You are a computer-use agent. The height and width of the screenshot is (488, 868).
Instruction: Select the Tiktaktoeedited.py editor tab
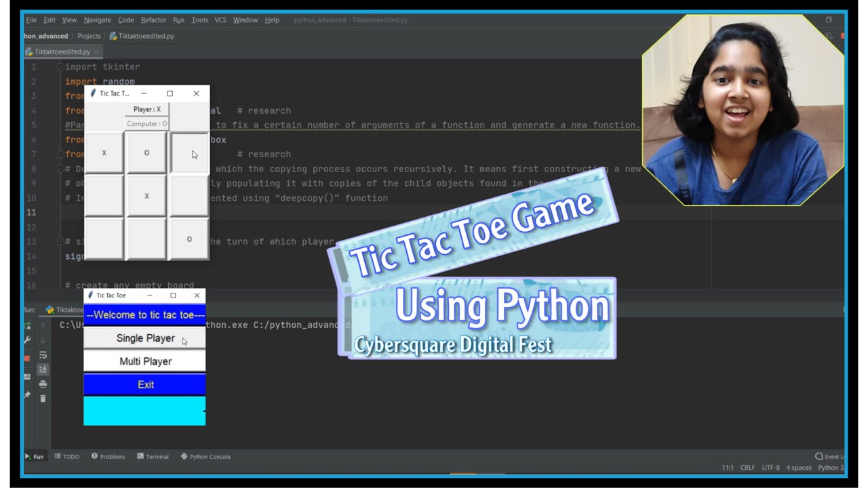point(62,52)
